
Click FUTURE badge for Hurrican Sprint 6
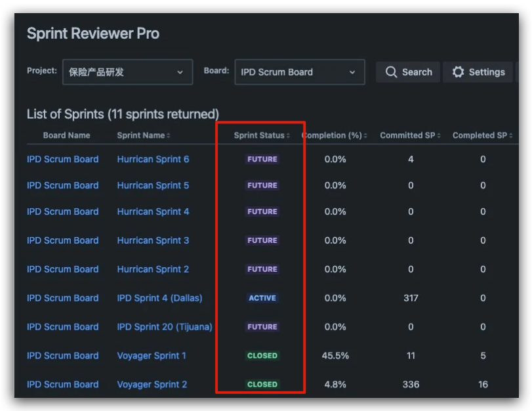click(262, 160)
